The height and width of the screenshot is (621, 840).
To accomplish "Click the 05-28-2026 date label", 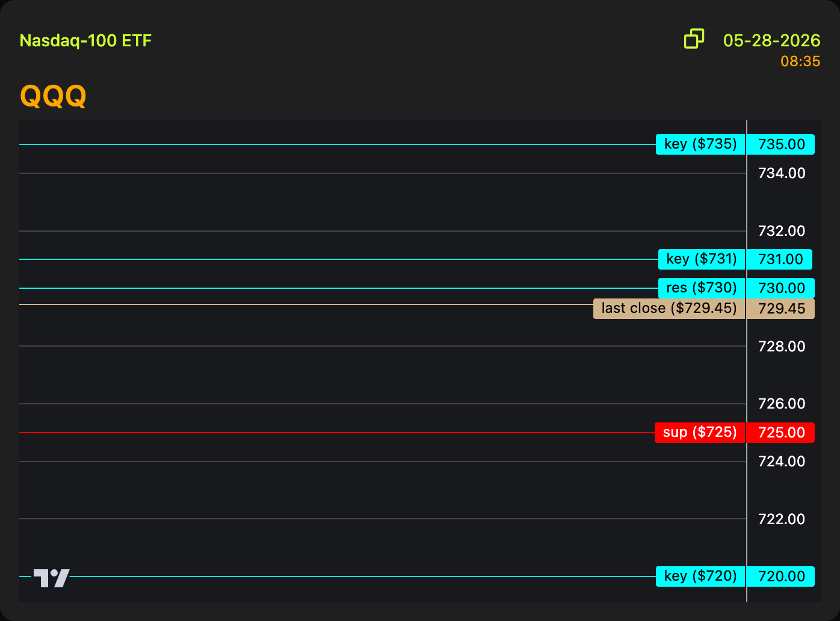I will pyautogui.click(x=771, y=40).
